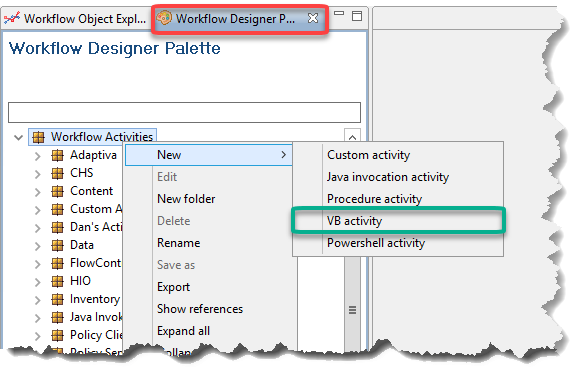Click the Policy Clie folder icon
Viewport: 572px width, 367px height.
pyautogui.click(x=57, y=335)
